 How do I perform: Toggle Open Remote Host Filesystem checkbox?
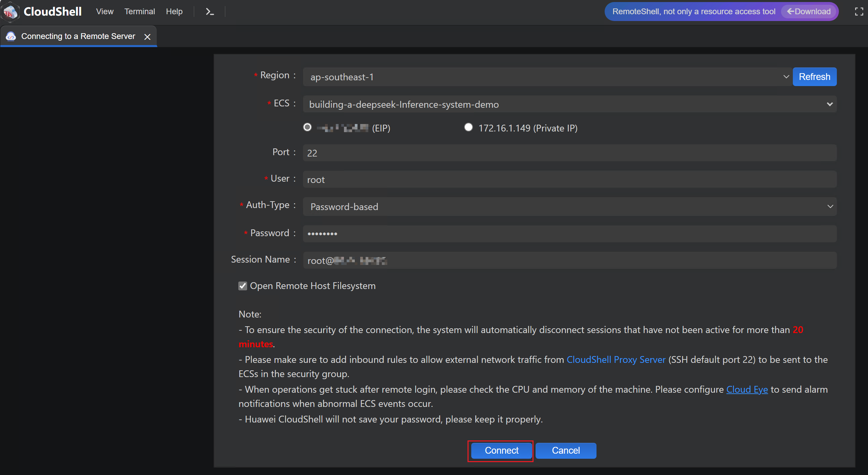click(x=243, y=286)
